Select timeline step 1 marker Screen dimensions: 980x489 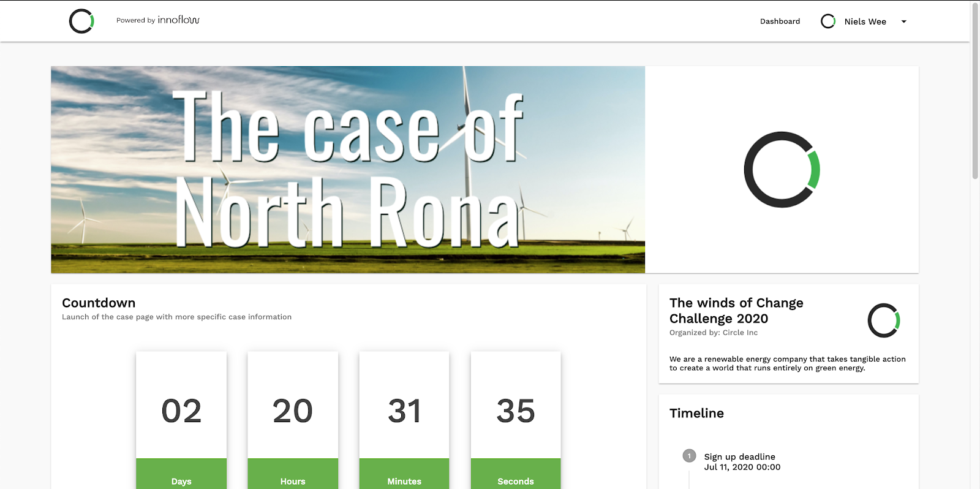pos(689,456)
